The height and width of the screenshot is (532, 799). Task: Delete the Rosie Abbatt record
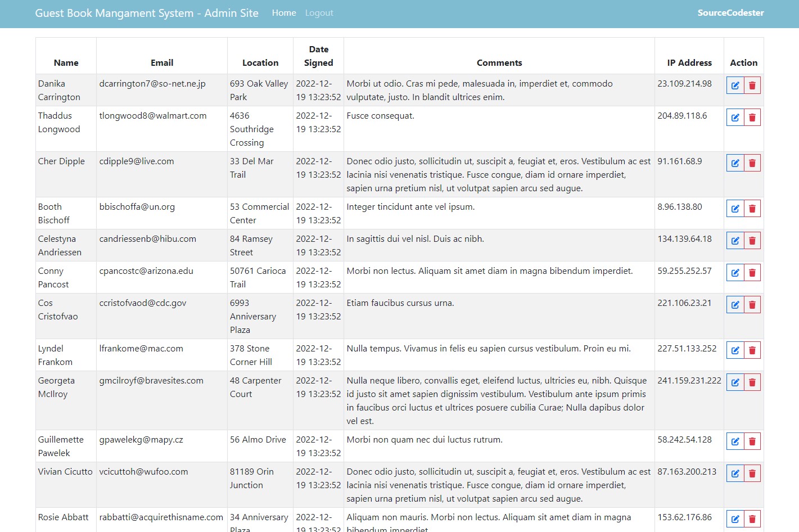pos(752,519)
